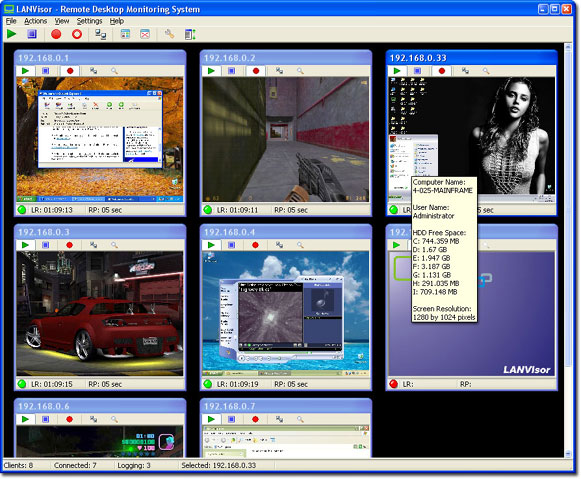Click the blue Stop monitoring icon in main toolbar
Image resolution: width=581 pixels, height=479 pixels.
click(x=32, y=34)
